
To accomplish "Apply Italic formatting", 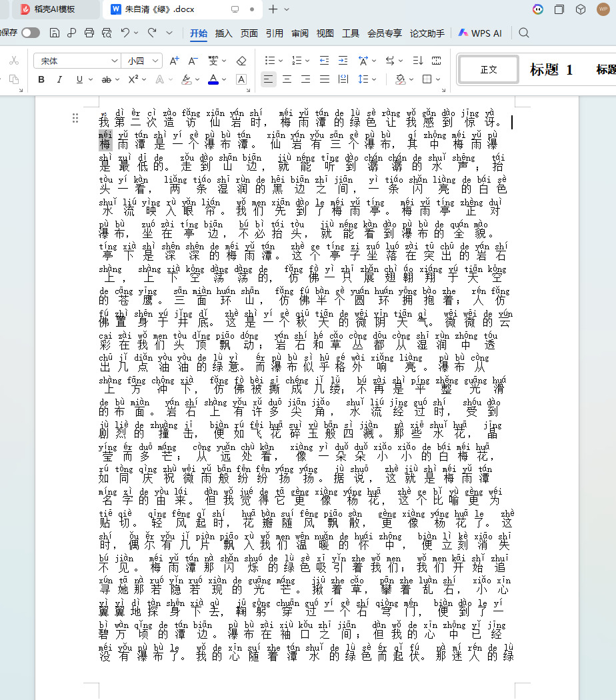I will pos(59,79).
